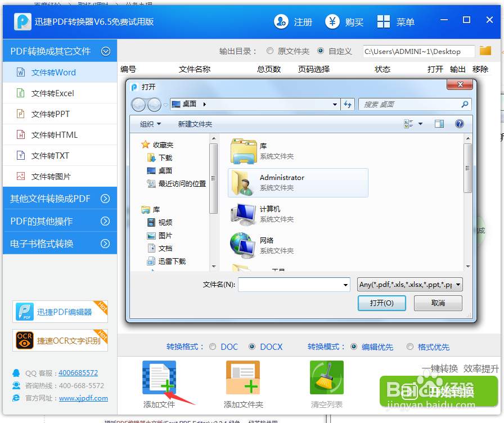Expand 其他文件转换成PDF section
The width and height of the screenshot is (504, 423).
coord(105,199)
